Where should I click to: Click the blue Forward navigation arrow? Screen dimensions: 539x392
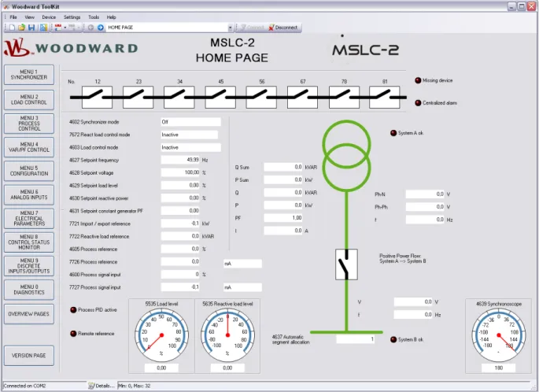(x=101, y=28)
